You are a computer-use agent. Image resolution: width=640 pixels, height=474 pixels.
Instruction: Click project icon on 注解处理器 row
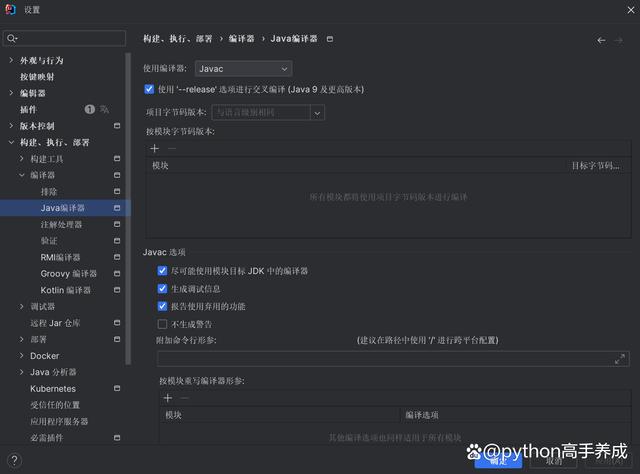117,224
